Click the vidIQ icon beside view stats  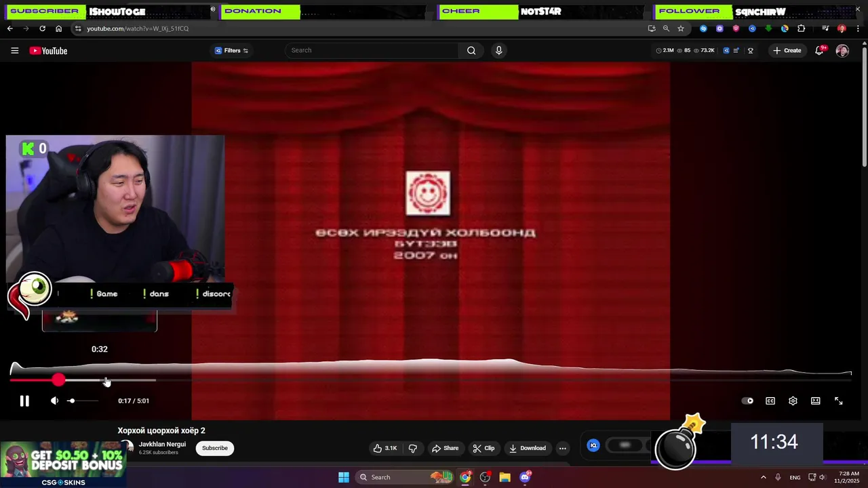(726, 50)
